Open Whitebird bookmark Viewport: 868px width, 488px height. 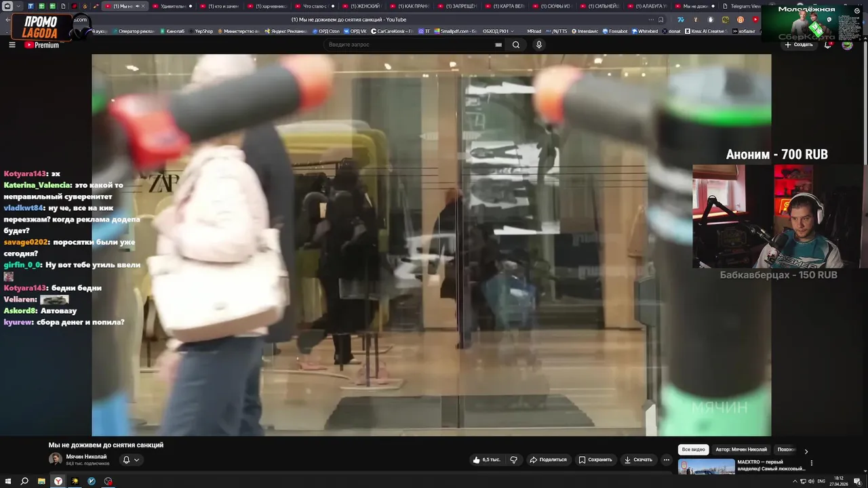[644, 31]
